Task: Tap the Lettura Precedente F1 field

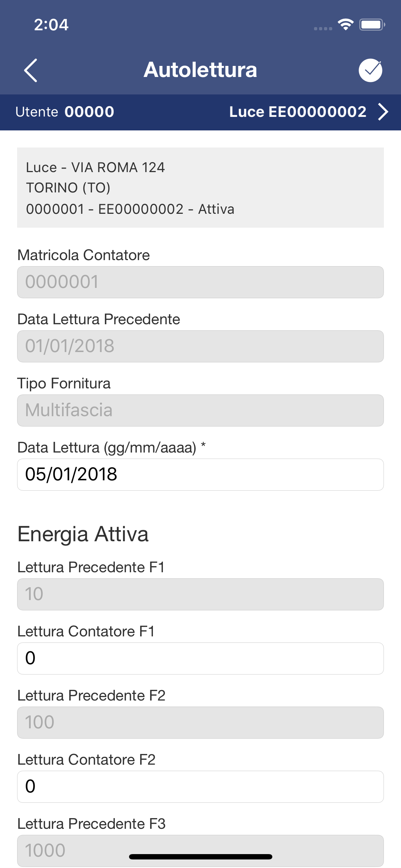Action: [200, 594]
